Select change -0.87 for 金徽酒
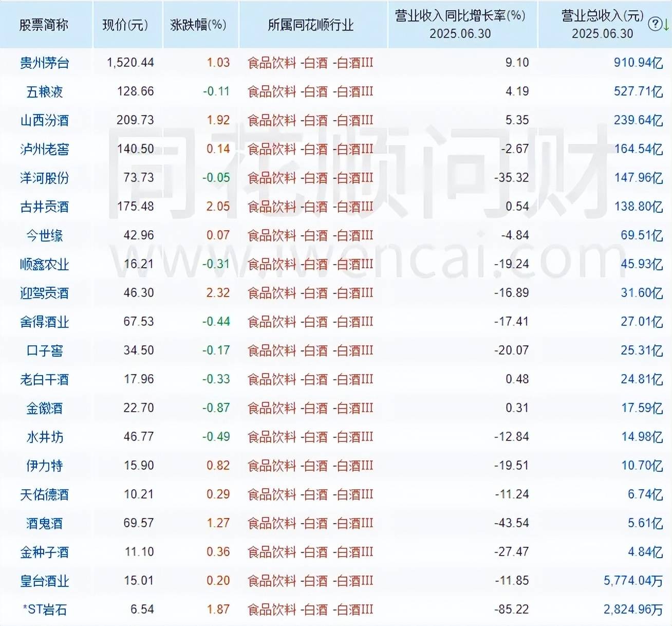Image resolution: width=672 pixels, height=626 pixels. pos(216,408)
